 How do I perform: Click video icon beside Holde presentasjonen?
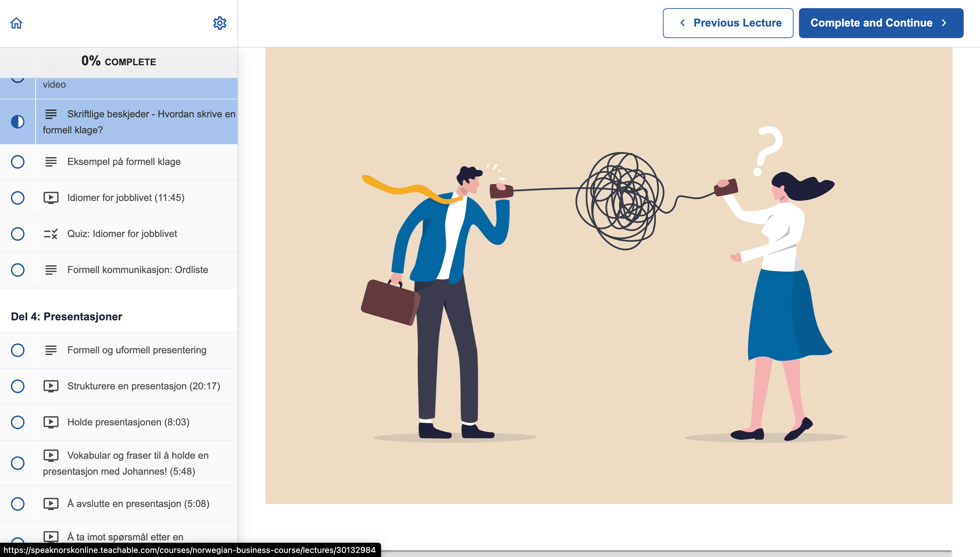pos(51,422)
